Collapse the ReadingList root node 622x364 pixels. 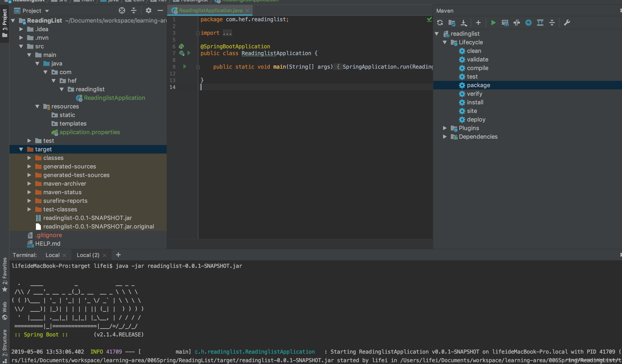click(13, 21)
